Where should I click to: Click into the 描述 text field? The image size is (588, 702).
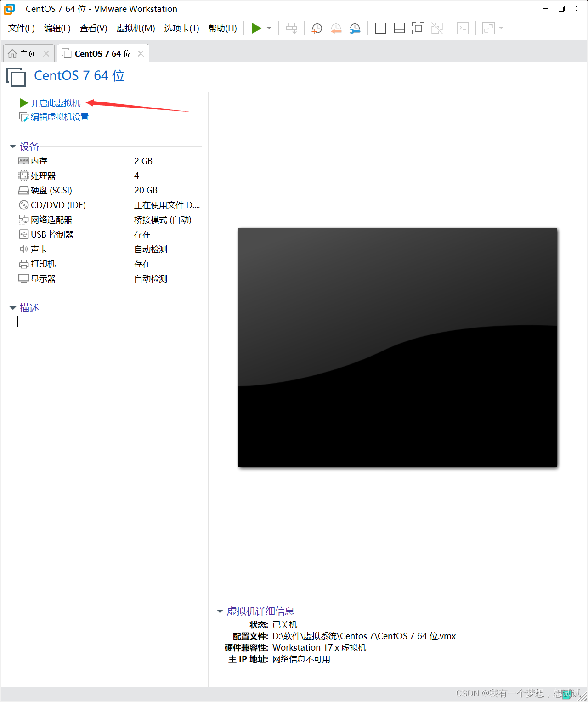(x=109, y=322)
